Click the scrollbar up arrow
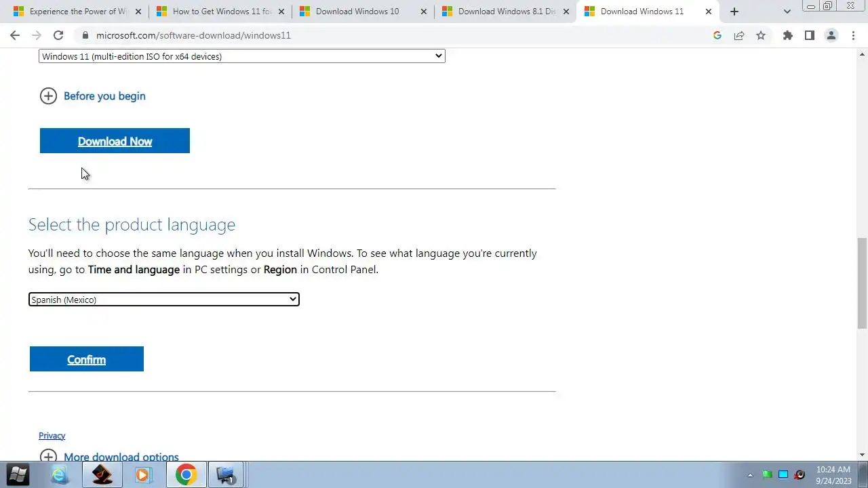 [x=862, y=54]
